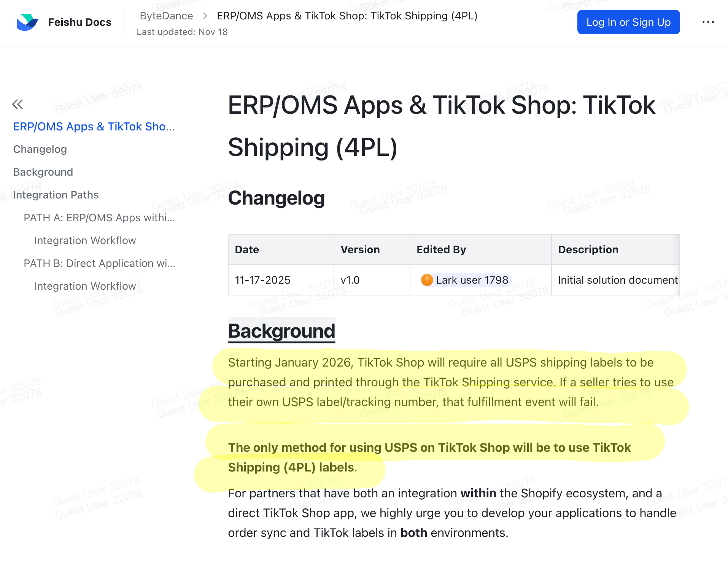Jump to Changelog in the outline

[40, 149]
